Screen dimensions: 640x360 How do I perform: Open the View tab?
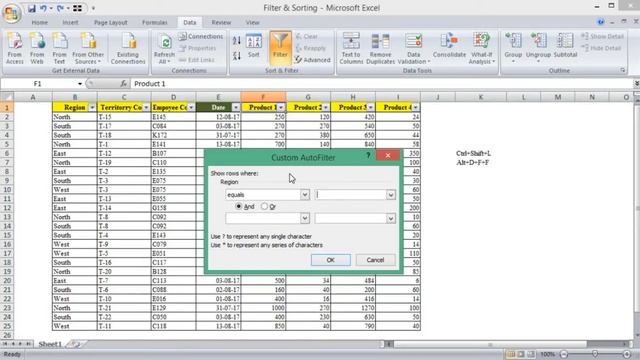click(x=253, y=22)
